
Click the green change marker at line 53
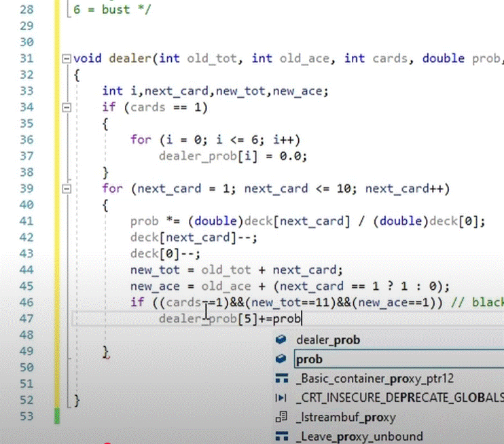57,415
